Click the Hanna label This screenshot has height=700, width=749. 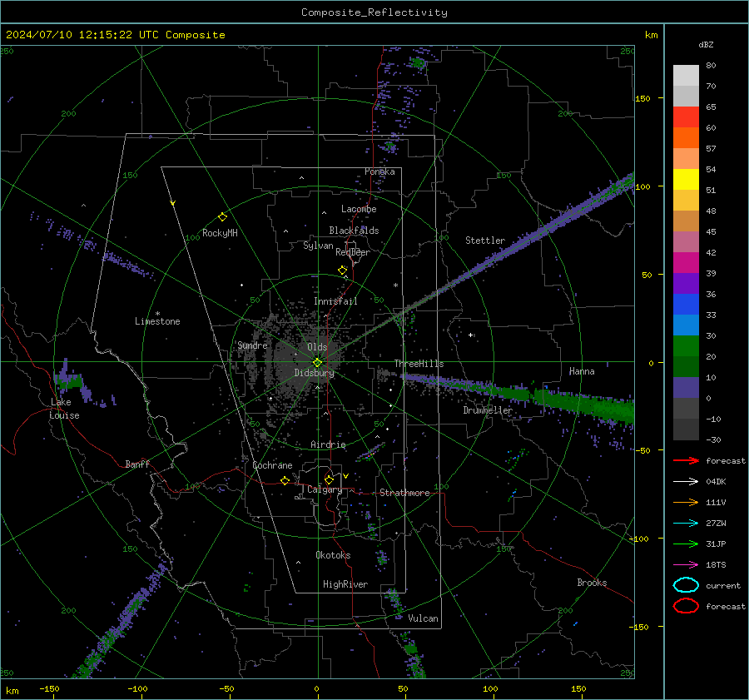(x=582, y=371)
